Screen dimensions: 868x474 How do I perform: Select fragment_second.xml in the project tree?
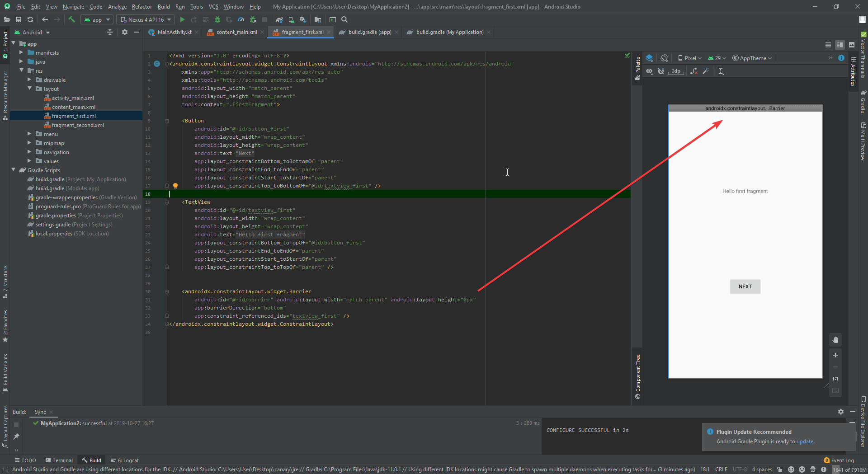77,125
